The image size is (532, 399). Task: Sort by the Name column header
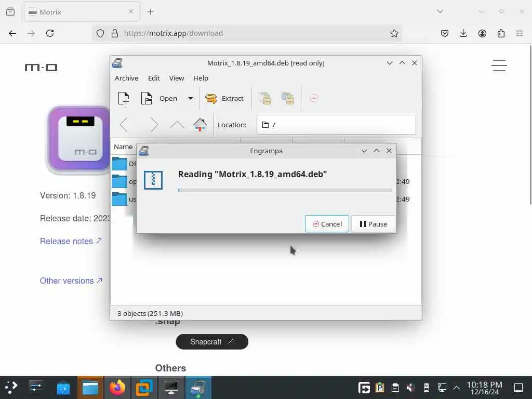123,147
